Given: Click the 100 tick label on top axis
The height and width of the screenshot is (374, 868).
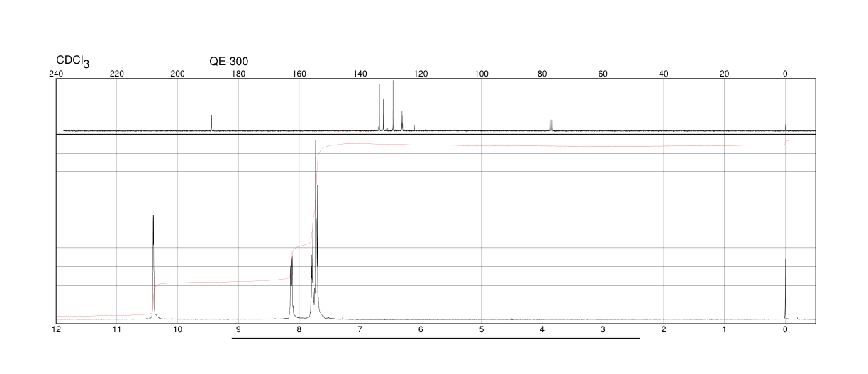Looking at the screenshot, I should click(x=482, y=74).
